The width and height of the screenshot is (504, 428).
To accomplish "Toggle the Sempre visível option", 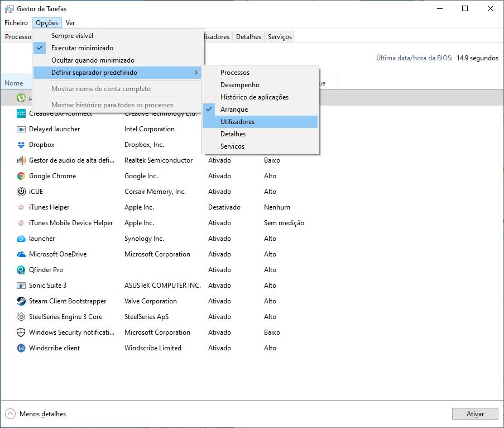I will (x=118, y=36).
